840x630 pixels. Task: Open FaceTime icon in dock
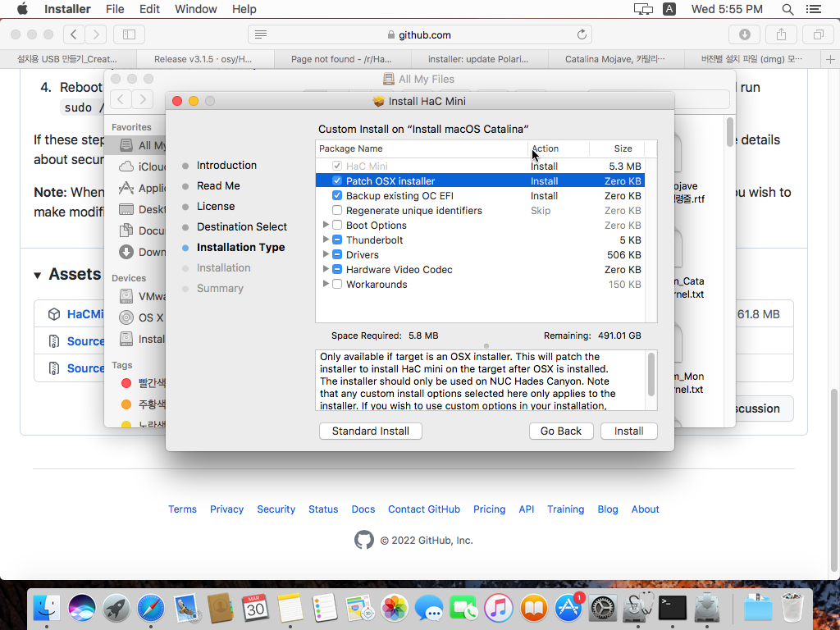pos(464,608)
